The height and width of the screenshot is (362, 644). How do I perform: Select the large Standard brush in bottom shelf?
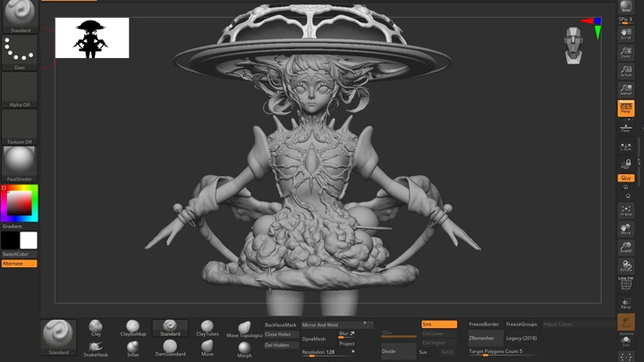[x=58, y=337]
